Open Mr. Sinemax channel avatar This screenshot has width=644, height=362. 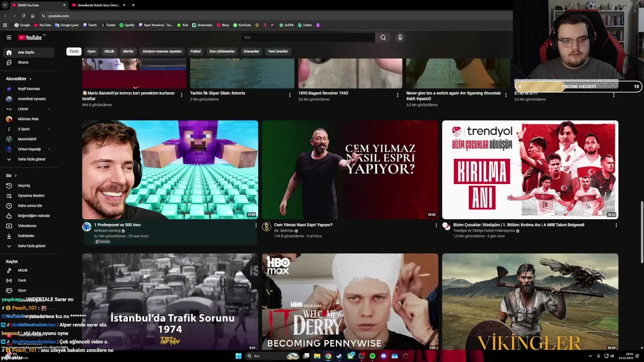pos(267,227)
